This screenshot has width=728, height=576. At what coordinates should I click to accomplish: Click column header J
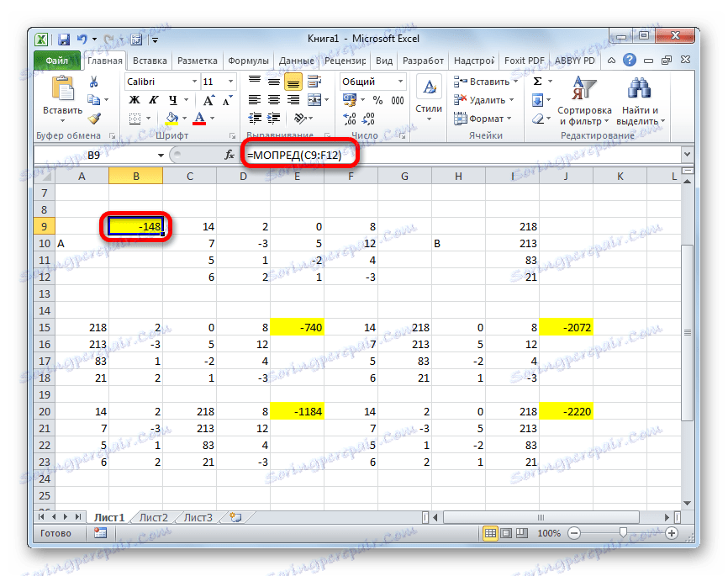click(x=566, y=176)
